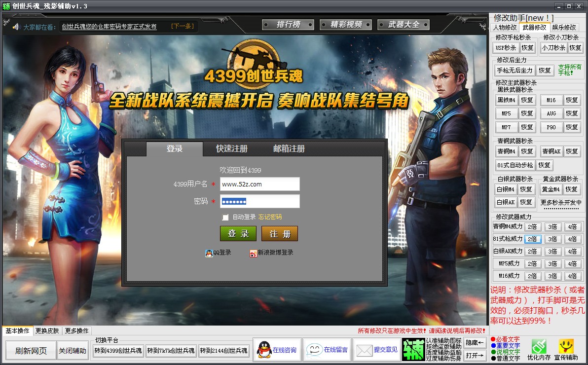
Task: Click the 青铜AK button
Action: [551, 151]
